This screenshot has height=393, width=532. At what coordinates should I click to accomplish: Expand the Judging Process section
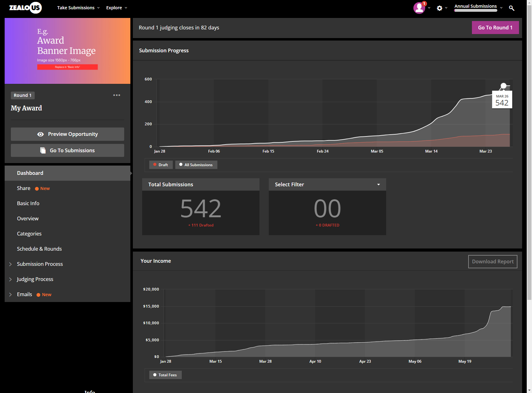pyautogui.click(x=11, y=279)
